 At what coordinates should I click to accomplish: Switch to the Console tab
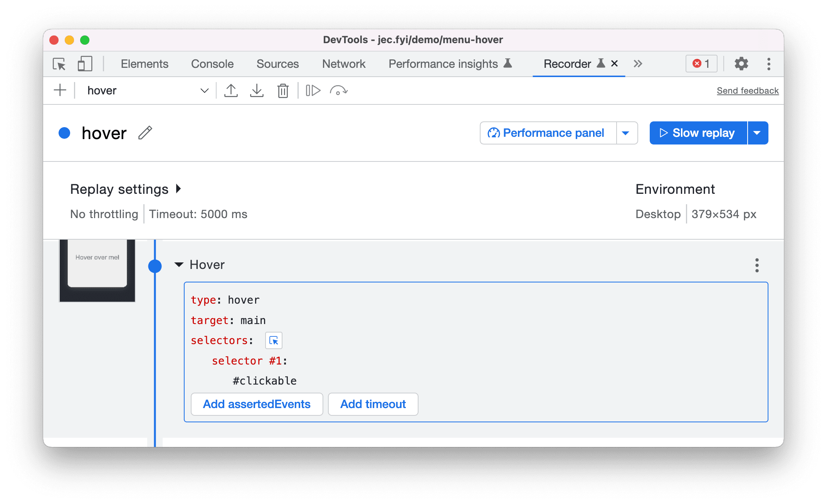tap(212, 63)
